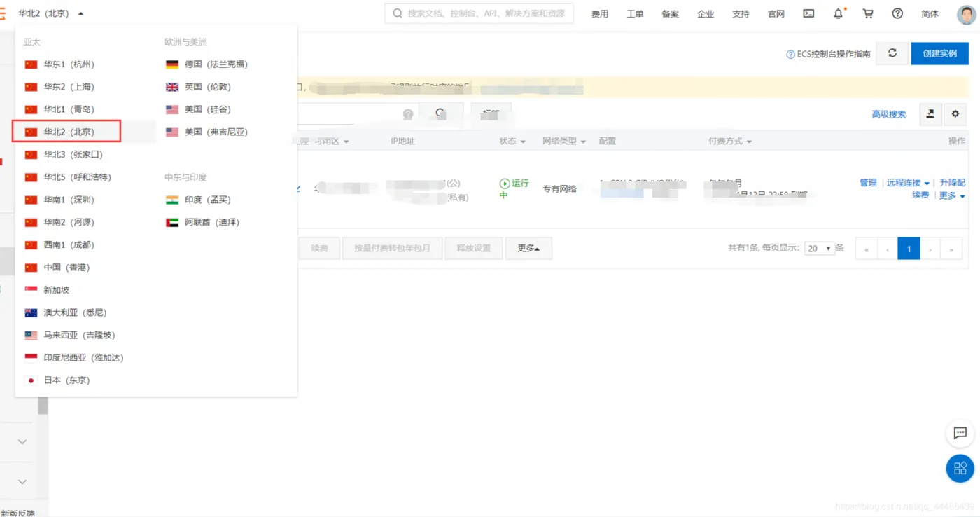
Task: Click the 释放设置 button
Action: (473, 248)
